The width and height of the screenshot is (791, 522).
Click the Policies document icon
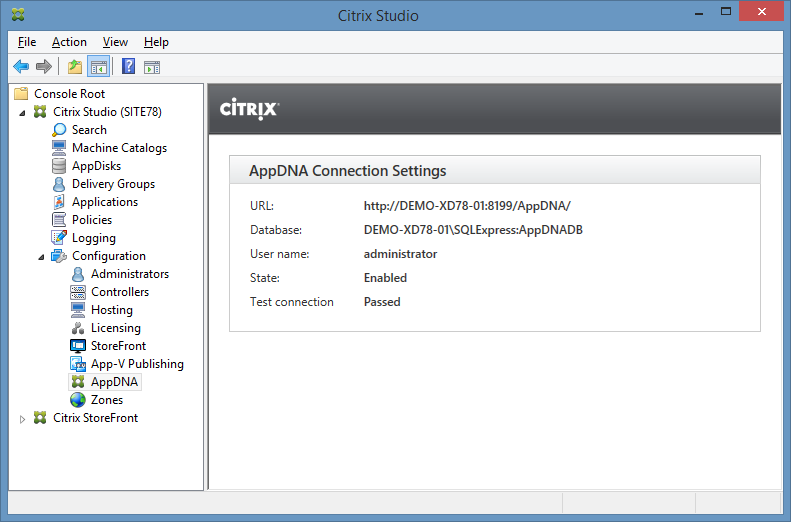(x=59, y=220)
